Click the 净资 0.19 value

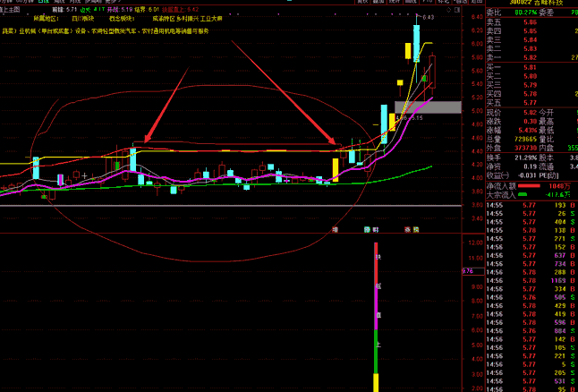[x=530, y=166]
